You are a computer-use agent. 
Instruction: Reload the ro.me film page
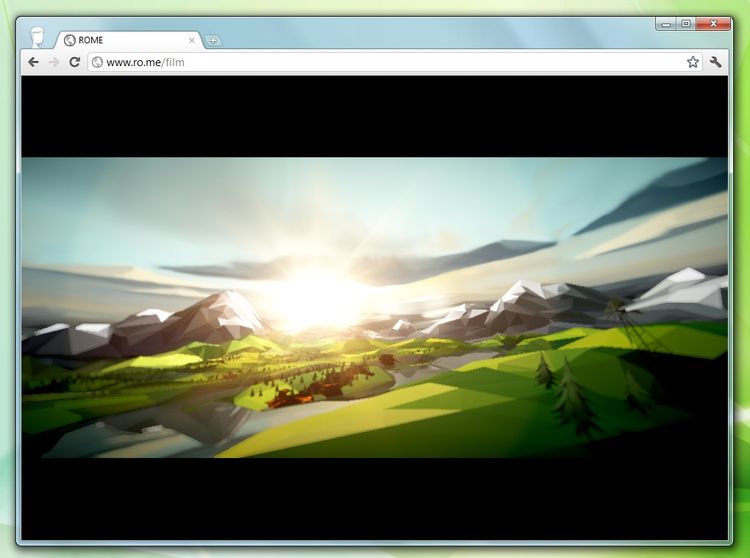[x=74, y=62]
